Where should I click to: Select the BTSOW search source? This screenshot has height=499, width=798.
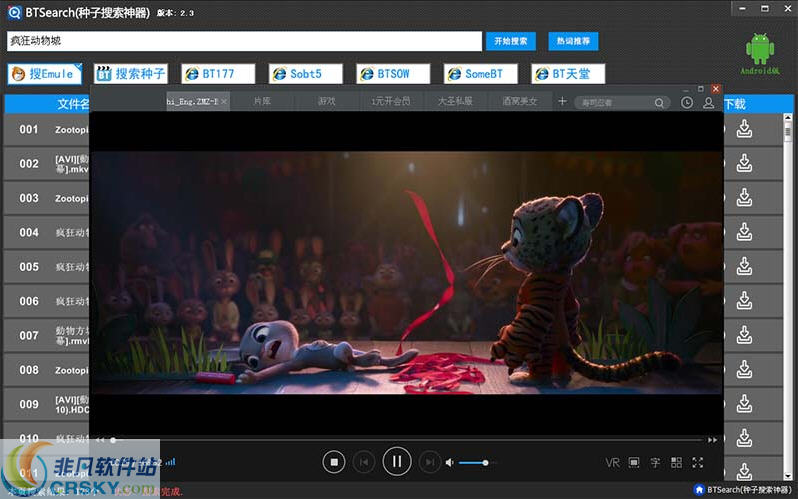coord(393,74)
